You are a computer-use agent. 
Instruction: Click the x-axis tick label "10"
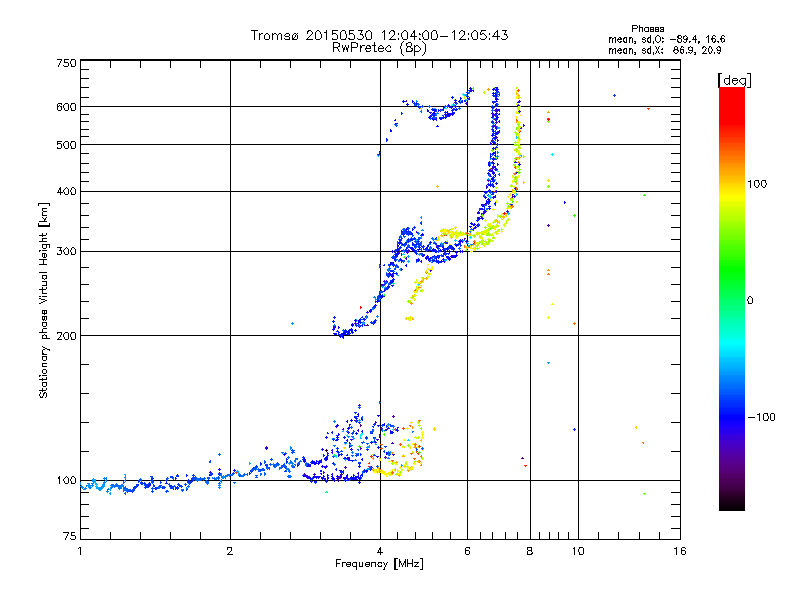pyautogui.click(x=578, y=551)
